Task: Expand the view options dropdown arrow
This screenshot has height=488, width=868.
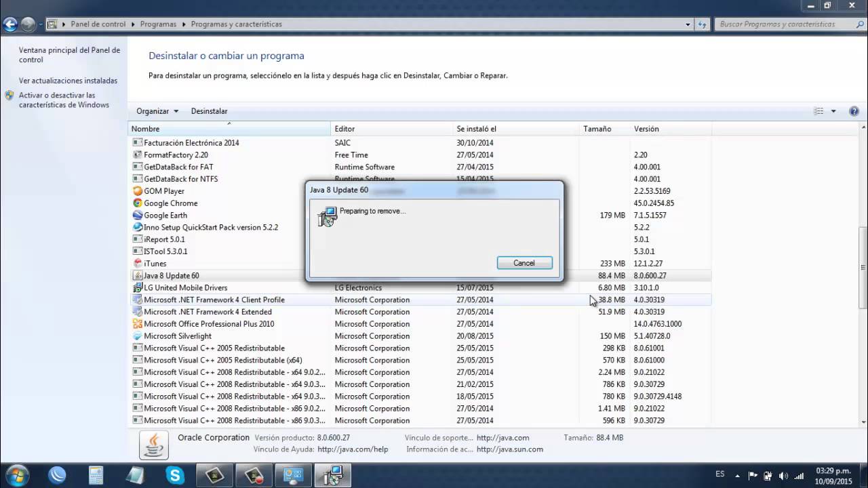Action: pos(833,111)
